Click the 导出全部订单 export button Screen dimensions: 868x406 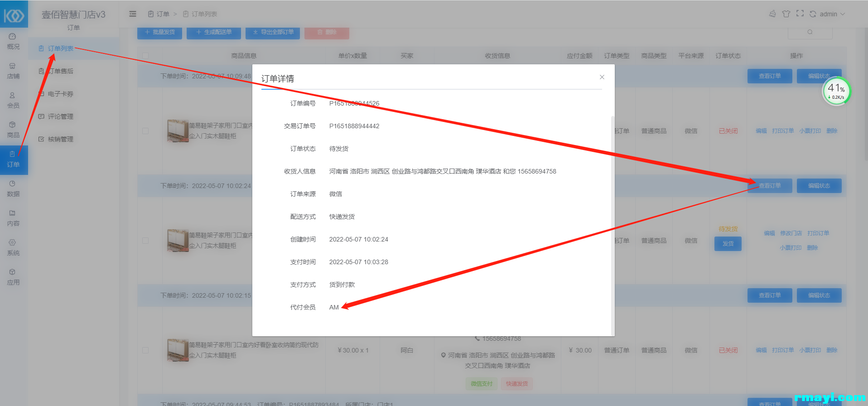[273, 32]
